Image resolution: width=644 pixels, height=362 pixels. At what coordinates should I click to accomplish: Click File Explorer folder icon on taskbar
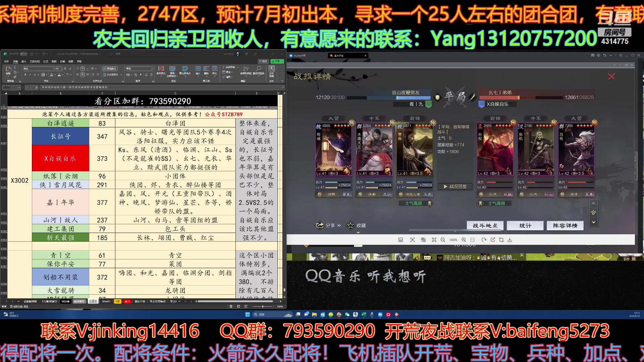[x=314, y=314]
